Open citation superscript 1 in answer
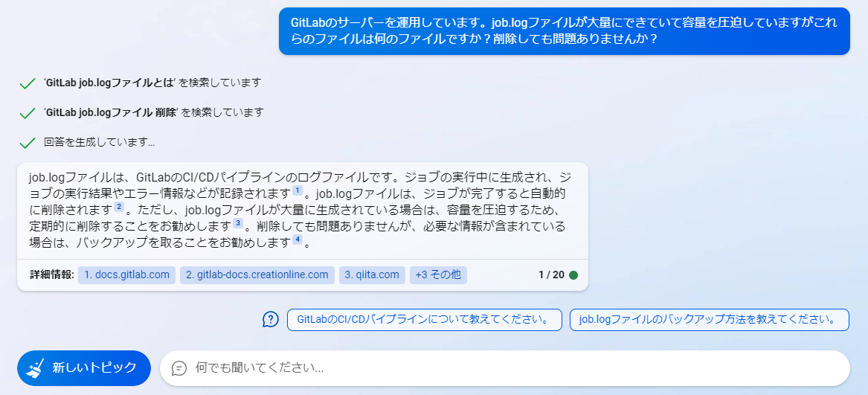 point(298,191)
